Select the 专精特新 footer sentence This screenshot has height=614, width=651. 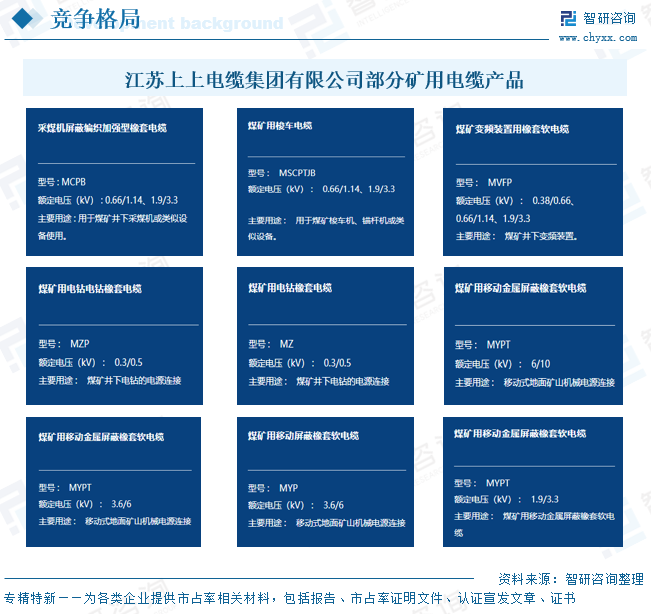pyautogui.click(x=290, y=598)
